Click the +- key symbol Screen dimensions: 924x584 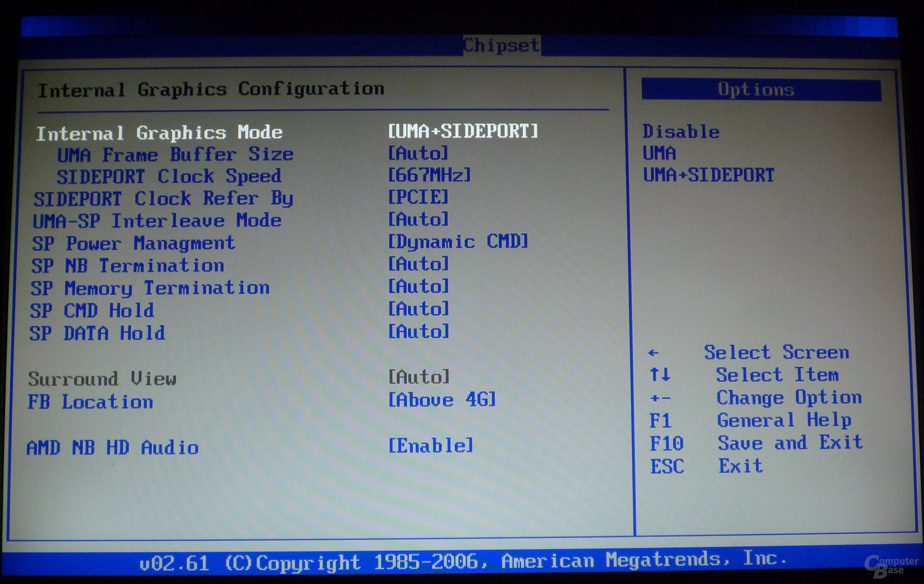tap(660, 399)
